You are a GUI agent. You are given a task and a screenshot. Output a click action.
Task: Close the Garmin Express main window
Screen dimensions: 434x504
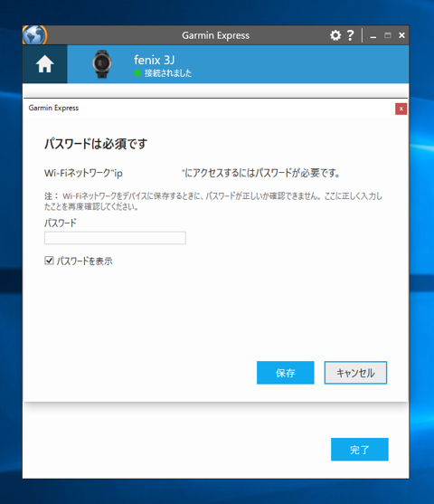(x=401, y=35)
